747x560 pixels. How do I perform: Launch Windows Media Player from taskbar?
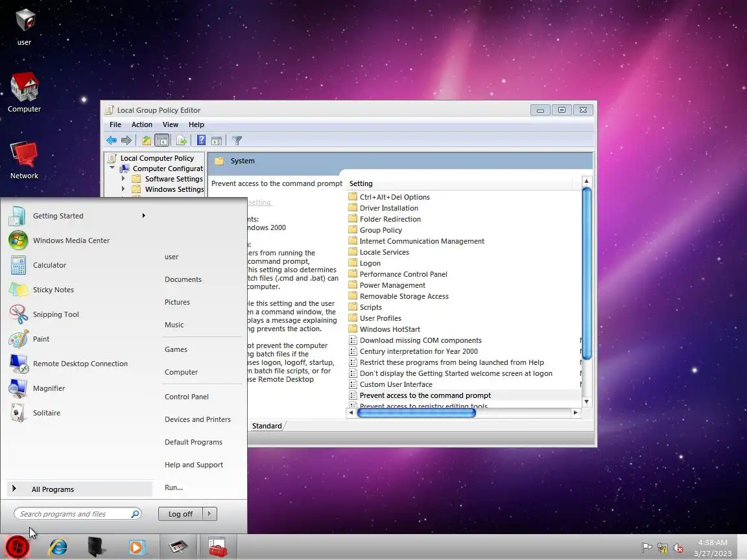click(x=137, y=547)
